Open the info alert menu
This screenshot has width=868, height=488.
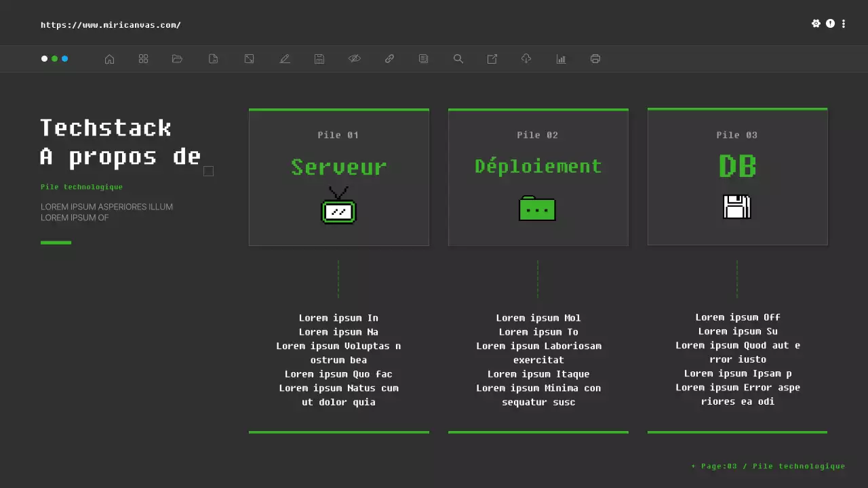[830, 23]
